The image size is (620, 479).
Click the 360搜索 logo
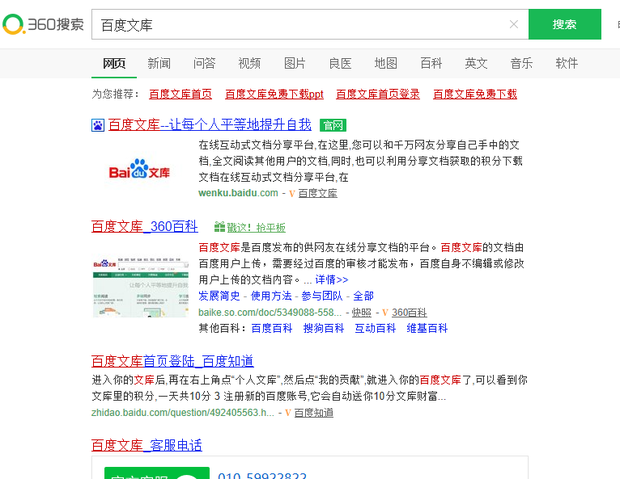coord(43,24)
